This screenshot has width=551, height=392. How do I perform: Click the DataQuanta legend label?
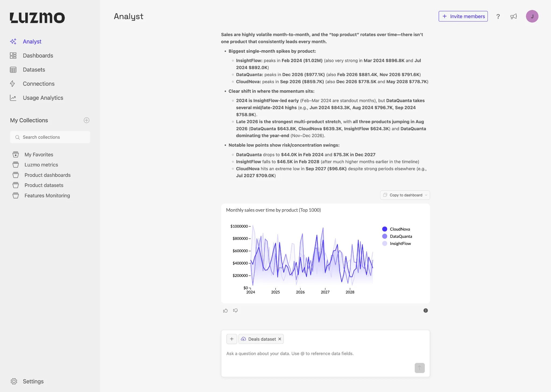point(401,236)
